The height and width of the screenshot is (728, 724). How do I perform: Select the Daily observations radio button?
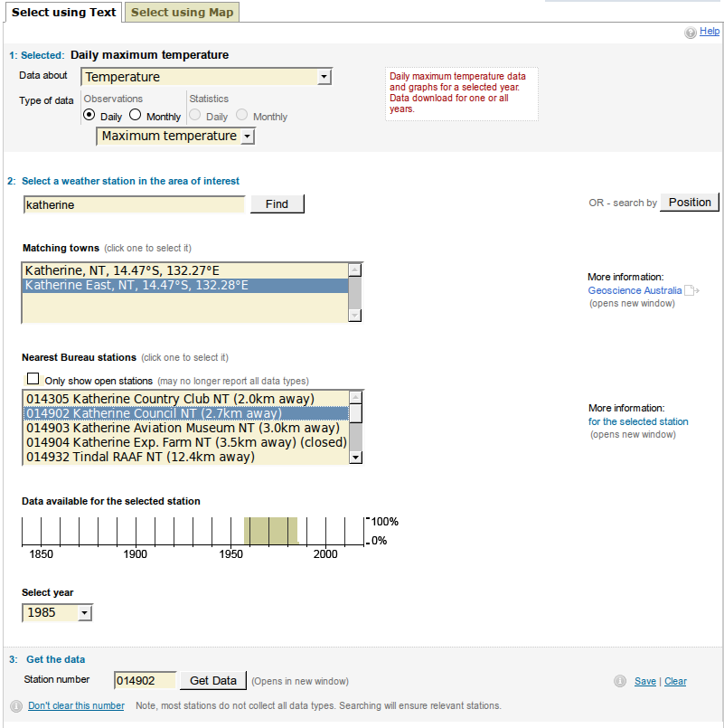point(89,116)
